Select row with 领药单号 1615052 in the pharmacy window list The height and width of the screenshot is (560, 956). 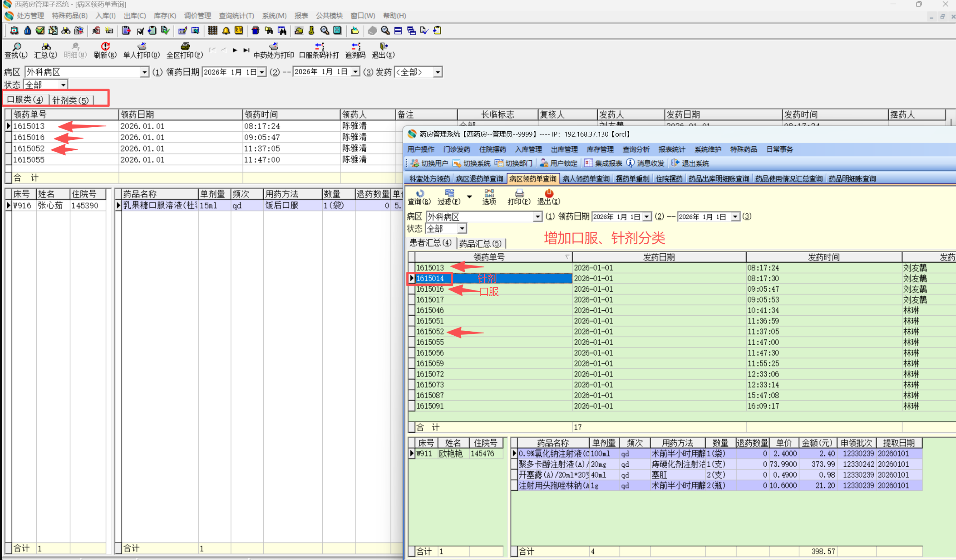coord(430,332)
